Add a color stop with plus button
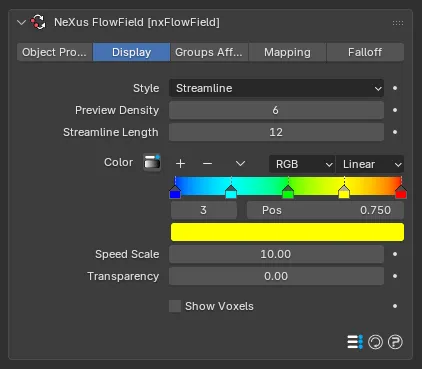 point(180,164)
